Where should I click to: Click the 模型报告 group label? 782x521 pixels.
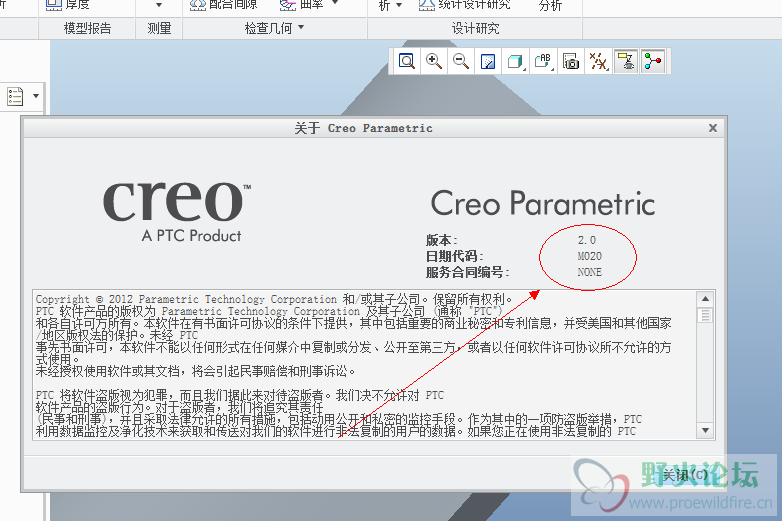point(87,28)
